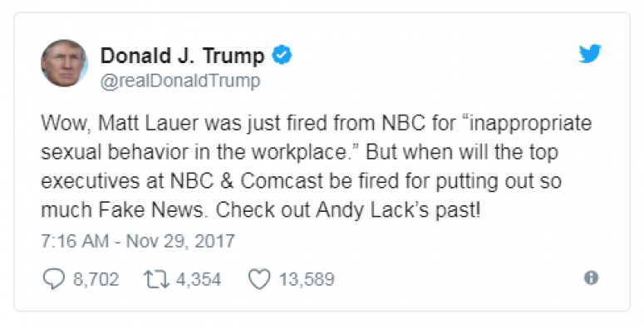The image size is (644, 329).
Task: Click the 8,702 replies count
Action: pos(96,279)
